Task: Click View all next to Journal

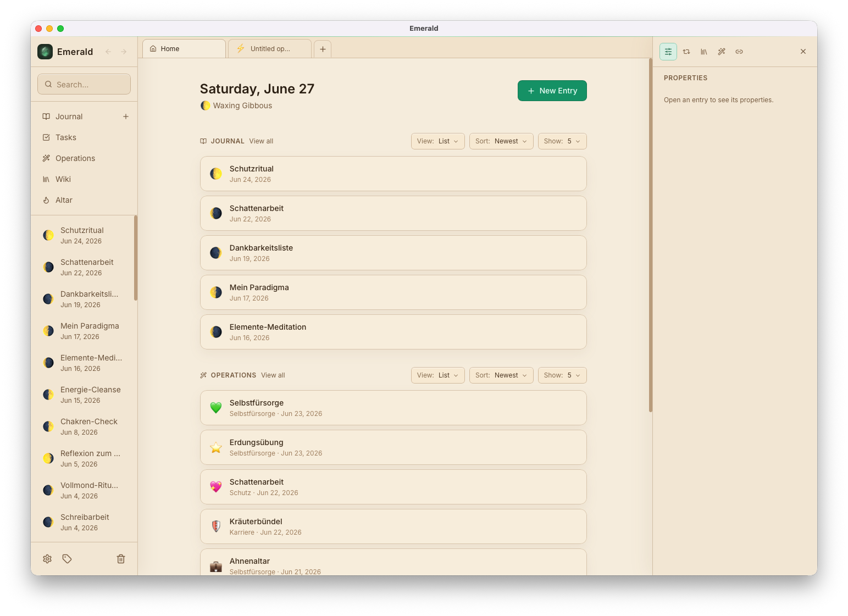Action: (261, 141)
